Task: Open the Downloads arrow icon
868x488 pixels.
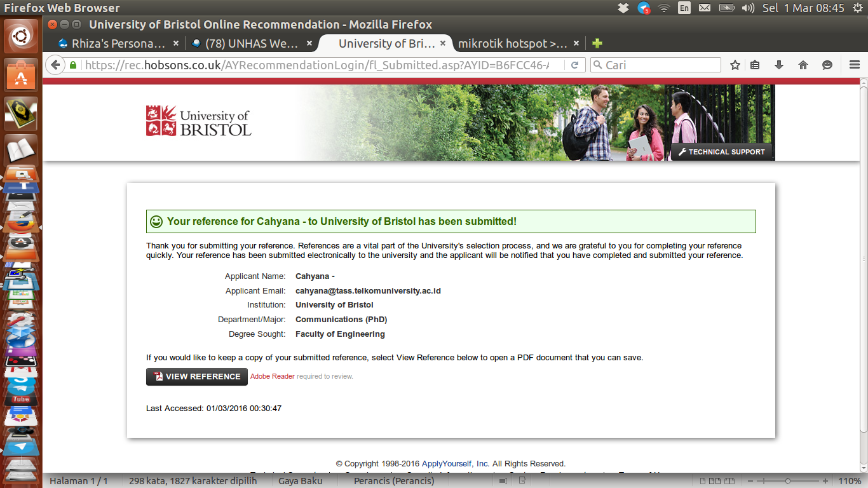Action: coord(779,65)
